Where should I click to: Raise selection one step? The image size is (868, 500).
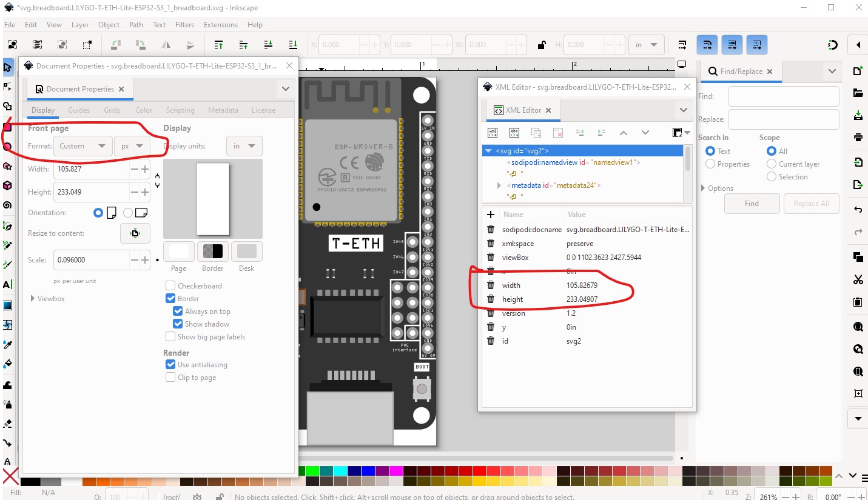click(244, 44)
